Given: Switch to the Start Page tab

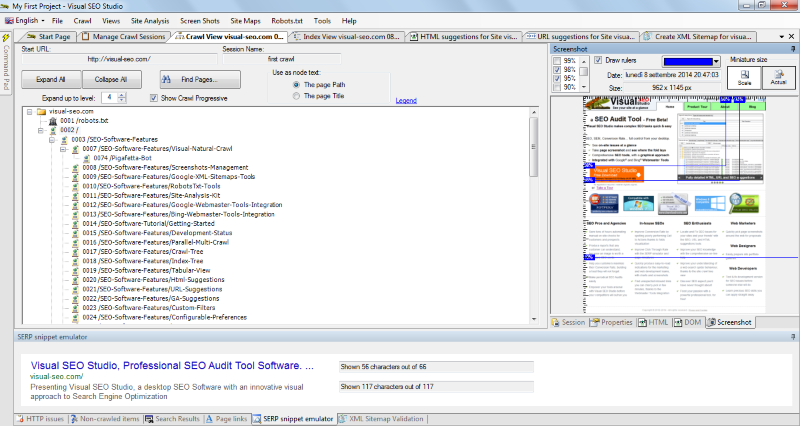Looking at the screenshot, I should 48,37.
